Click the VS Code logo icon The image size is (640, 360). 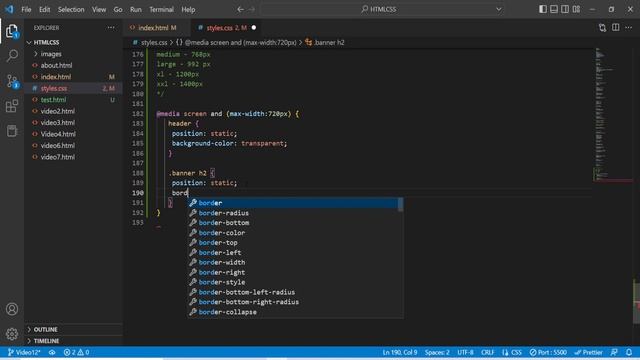(9, 9)
